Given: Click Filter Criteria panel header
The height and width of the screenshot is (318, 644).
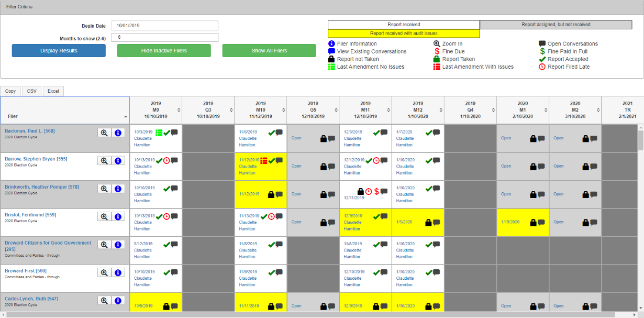Looking at the screenshot, I should 322,7.
